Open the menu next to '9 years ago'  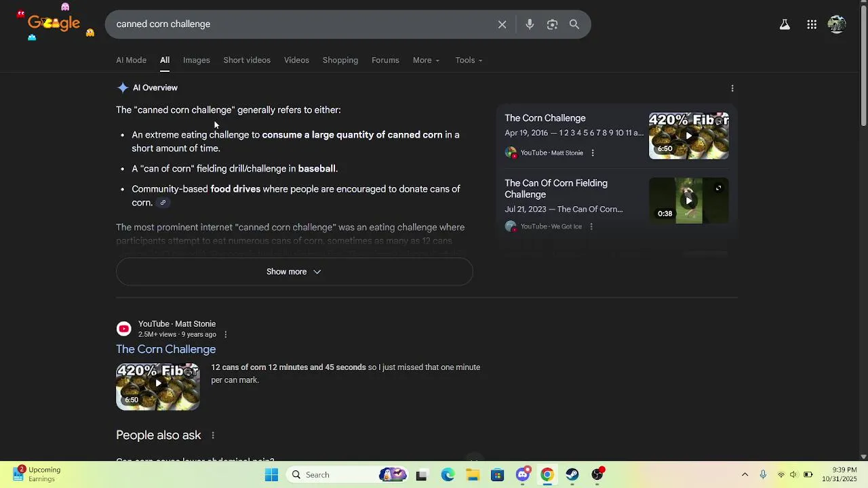(226, 335)
